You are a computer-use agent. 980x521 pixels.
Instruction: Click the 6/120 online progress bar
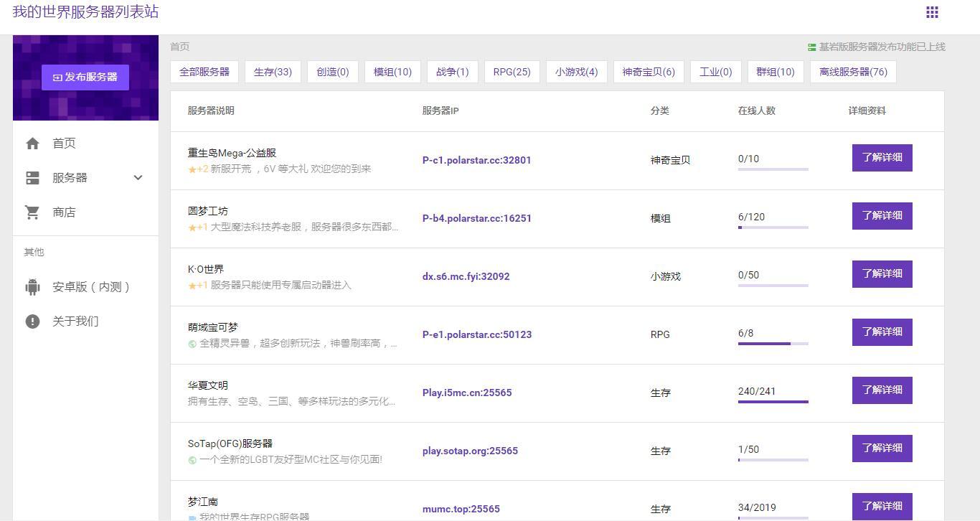pos(773,227)
